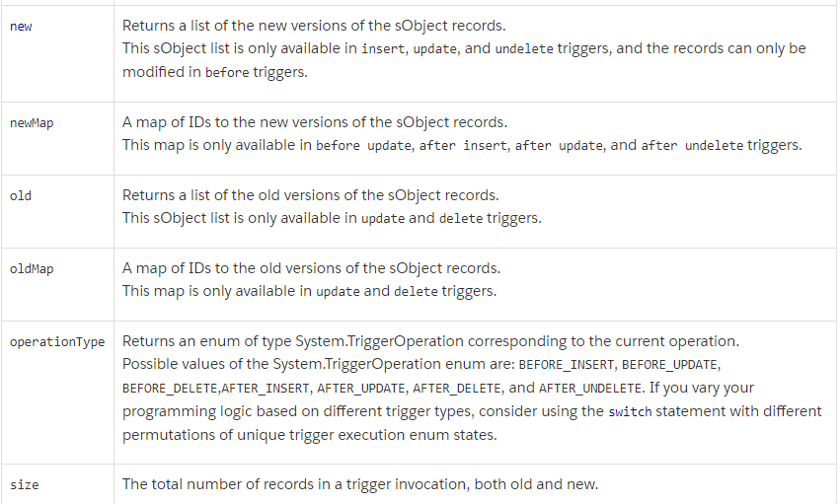
Task: Click the "switch" statement code word
Action: tap(631, 411)
